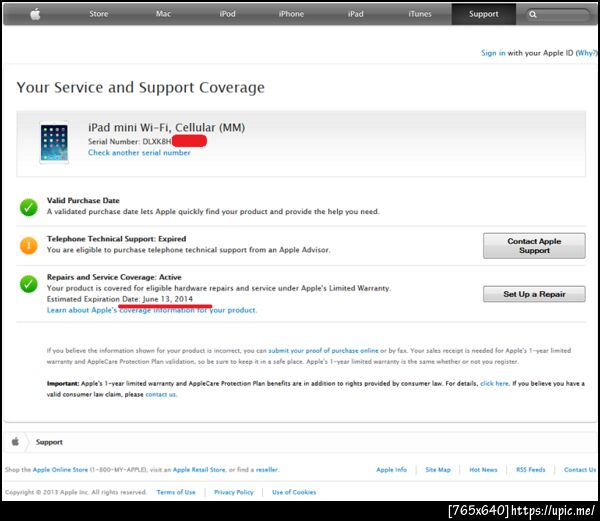Follow the click here consumer law link
This screenshot has height=521, width=600.
tap(494, 383)
